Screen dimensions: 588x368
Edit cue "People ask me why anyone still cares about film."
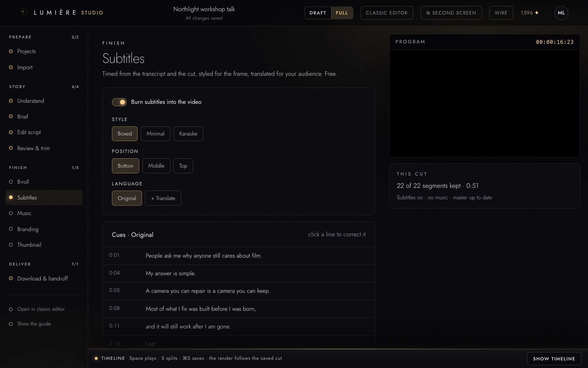239,256
